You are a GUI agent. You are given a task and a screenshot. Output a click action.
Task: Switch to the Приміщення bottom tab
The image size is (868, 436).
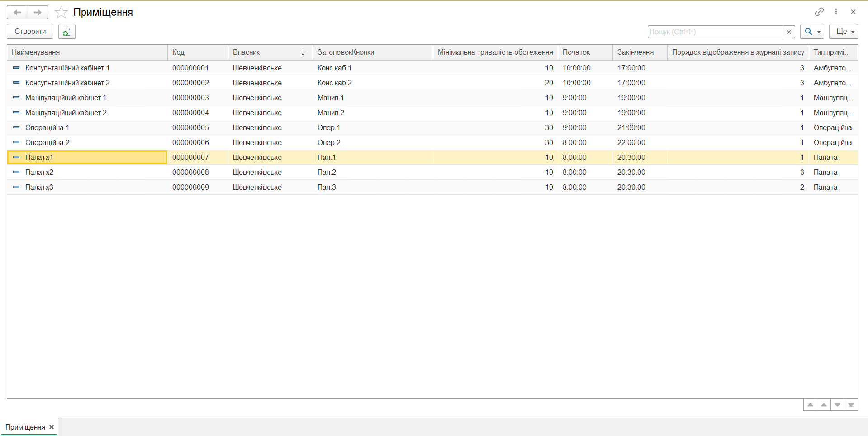coord(25,427)
